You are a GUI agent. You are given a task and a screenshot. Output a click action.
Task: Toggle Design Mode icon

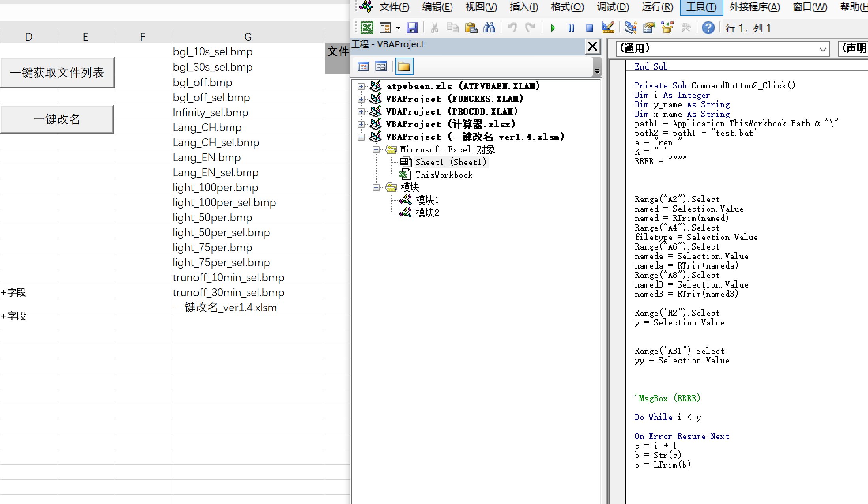pyautogui.click(x=608, y=28)
